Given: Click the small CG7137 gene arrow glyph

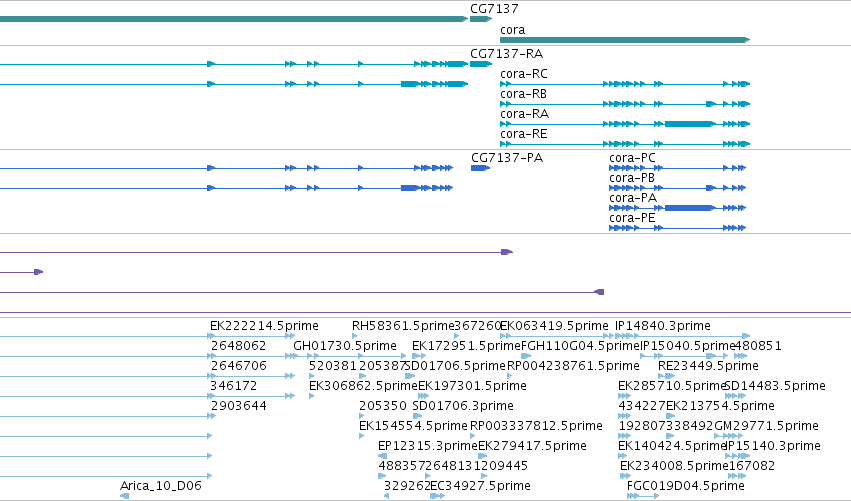Looking at the screenshot, I should [481, 19].
